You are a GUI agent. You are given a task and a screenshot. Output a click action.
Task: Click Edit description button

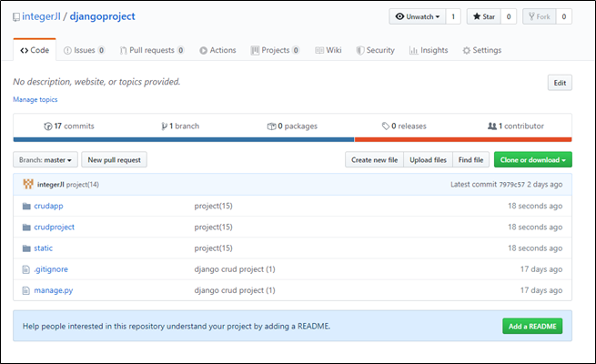coord(560,83)
